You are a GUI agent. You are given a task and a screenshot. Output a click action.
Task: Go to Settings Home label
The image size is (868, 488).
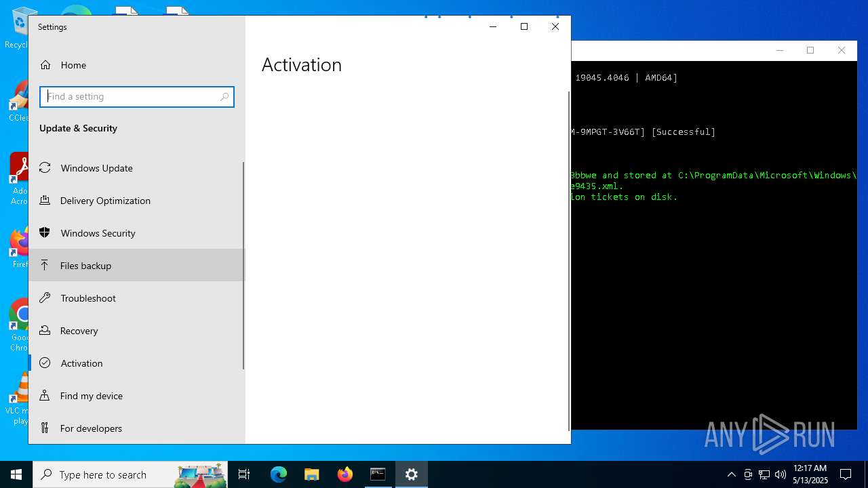pyautogui.click(x=73, y=65)
